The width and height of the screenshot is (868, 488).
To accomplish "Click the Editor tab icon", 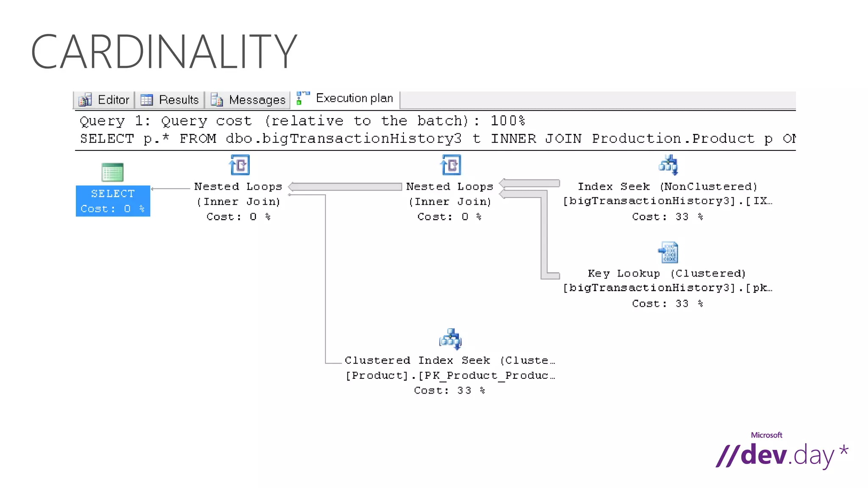I will click(85, 100).
